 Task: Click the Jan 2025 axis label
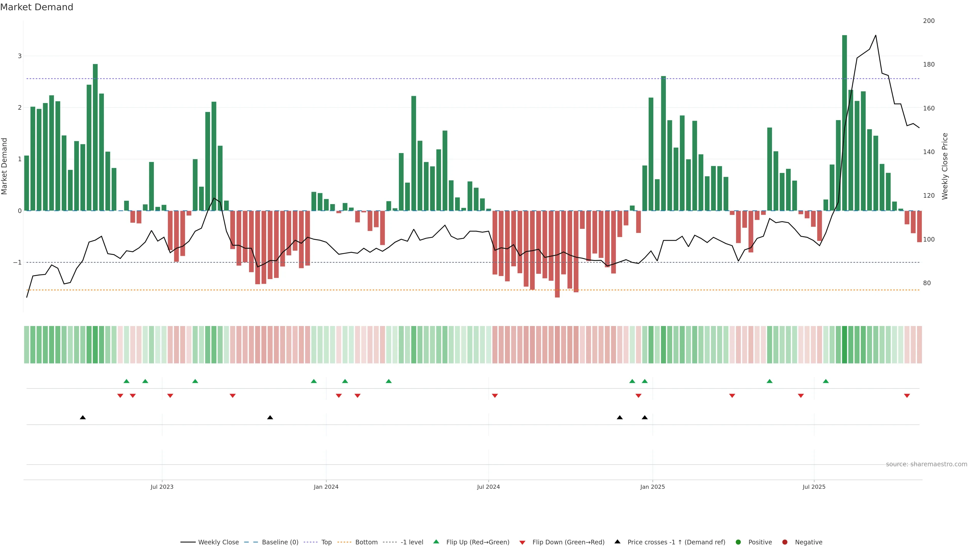(x=653, y=487)
